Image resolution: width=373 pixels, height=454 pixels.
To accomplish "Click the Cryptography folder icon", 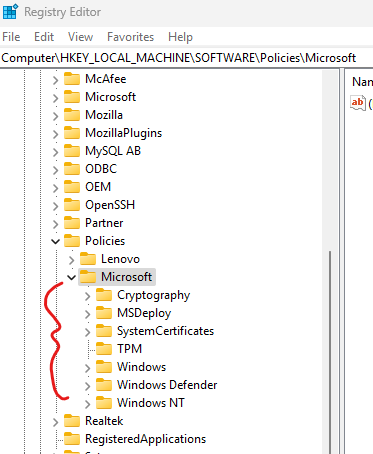I will [x=104, y=295].
